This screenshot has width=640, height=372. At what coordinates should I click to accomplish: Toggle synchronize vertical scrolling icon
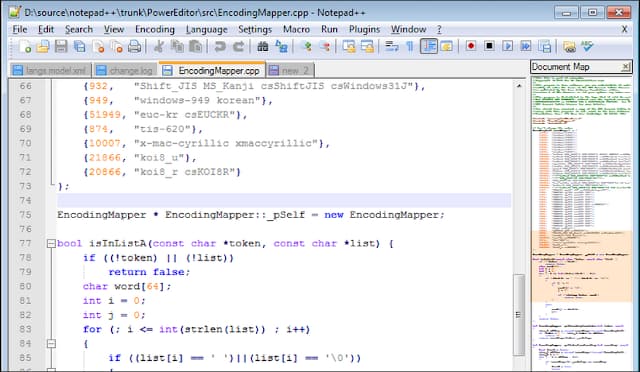[x=349, y=47]
